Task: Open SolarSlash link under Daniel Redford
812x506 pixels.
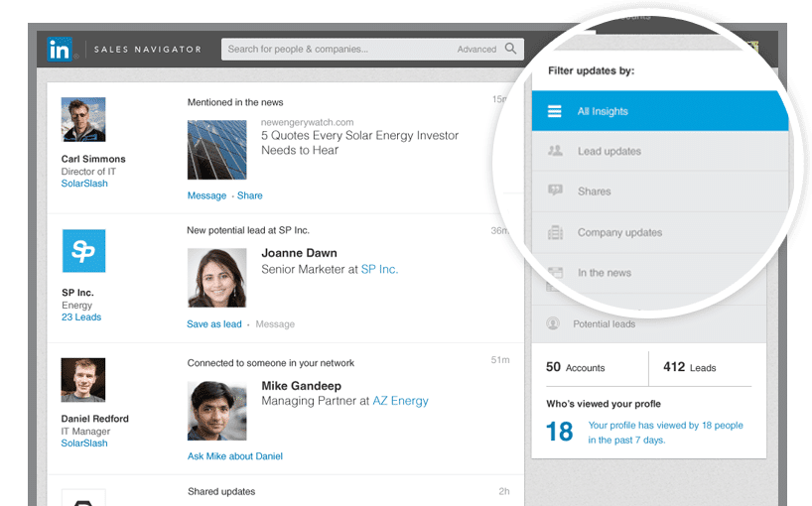Action: pyautogui.click(x=84, y=443)
